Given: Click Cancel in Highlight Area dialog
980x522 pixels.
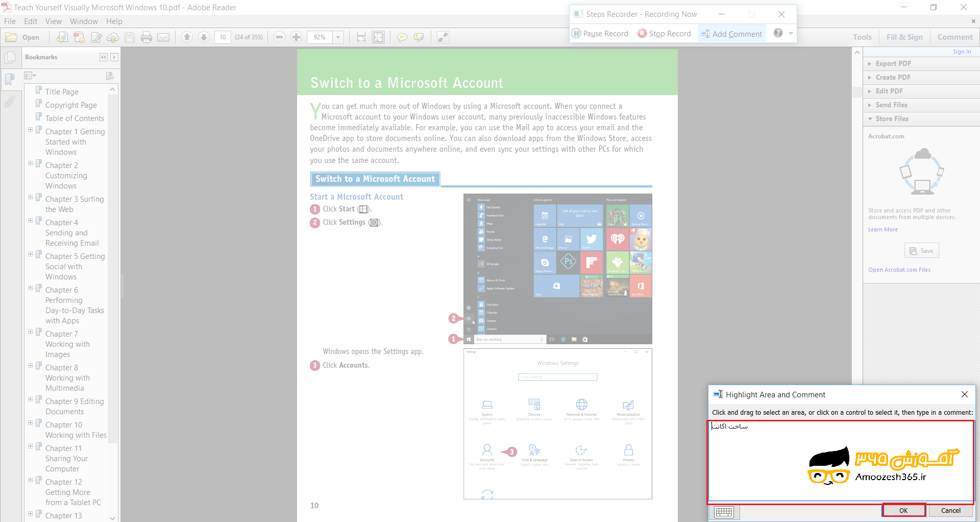Looking at the screenshot, I should point(950,510).
